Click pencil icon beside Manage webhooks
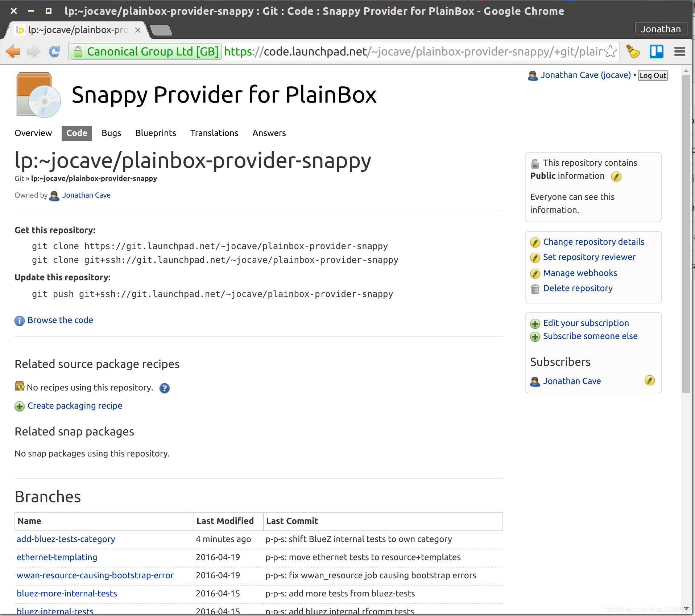695x616 pixels. tap(535, 273)
